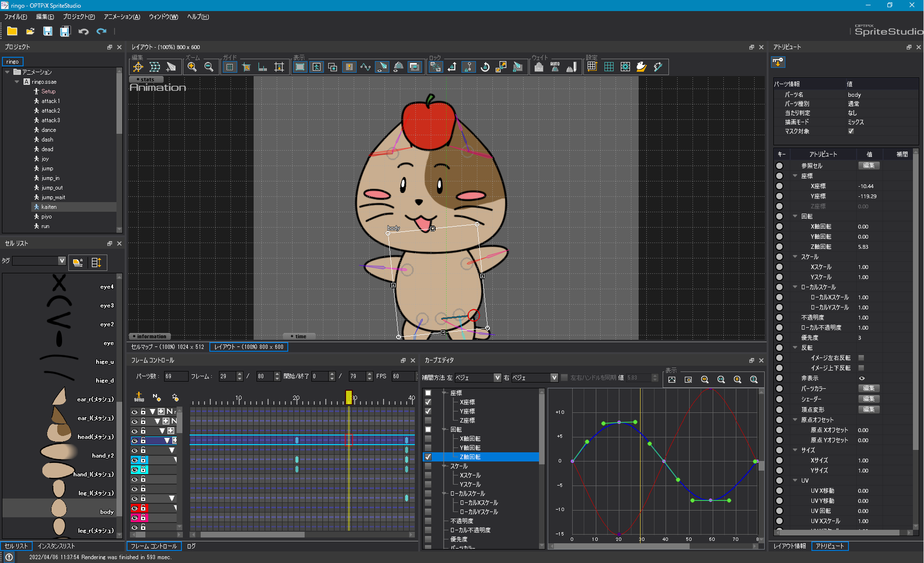Viewport: 924px width, 563px height.
Task: Click 編集 button for パーツカラー
Action: (x=869, y=388)
